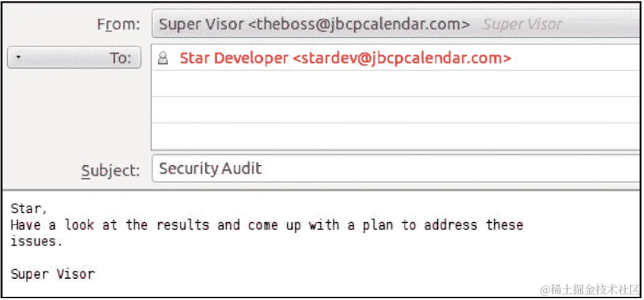Click the third empty recipient row

[396, 109]
